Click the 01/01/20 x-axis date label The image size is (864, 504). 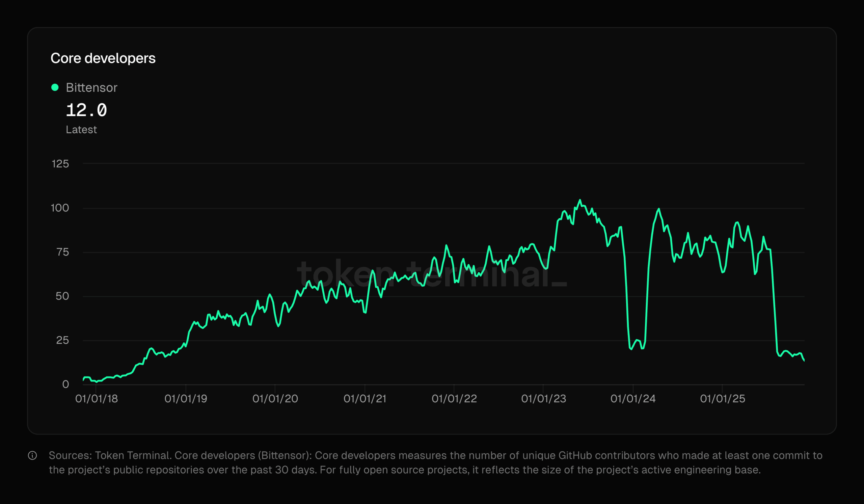tap(275, 398)
